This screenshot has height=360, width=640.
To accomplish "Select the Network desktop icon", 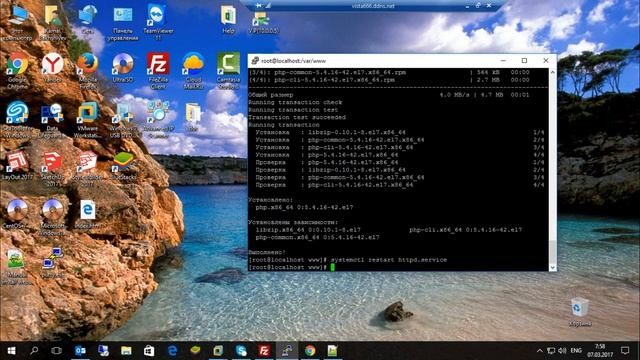I will point(87,19).
